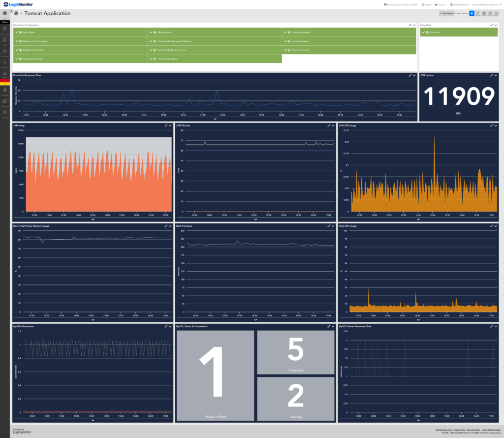Open the Kona Kart status row
Image resolution: width=504 pixels, height=438 pixels.
pos(459,32)
